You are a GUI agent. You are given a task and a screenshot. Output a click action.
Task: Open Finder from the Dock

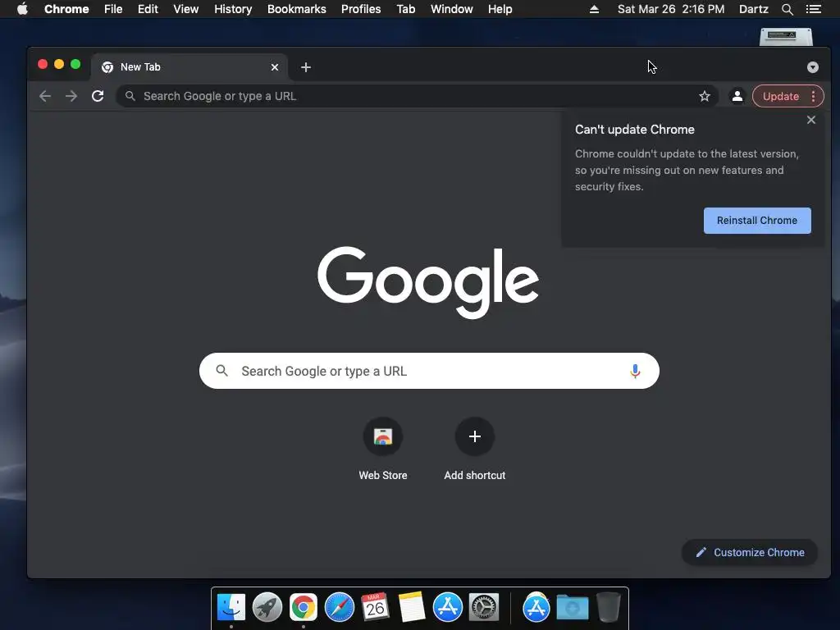231,608
